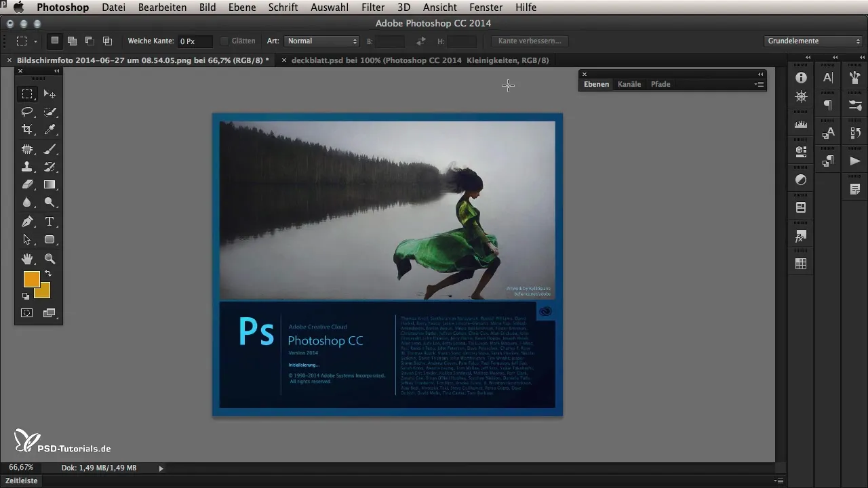Select the Hand tool

point(27,258)
